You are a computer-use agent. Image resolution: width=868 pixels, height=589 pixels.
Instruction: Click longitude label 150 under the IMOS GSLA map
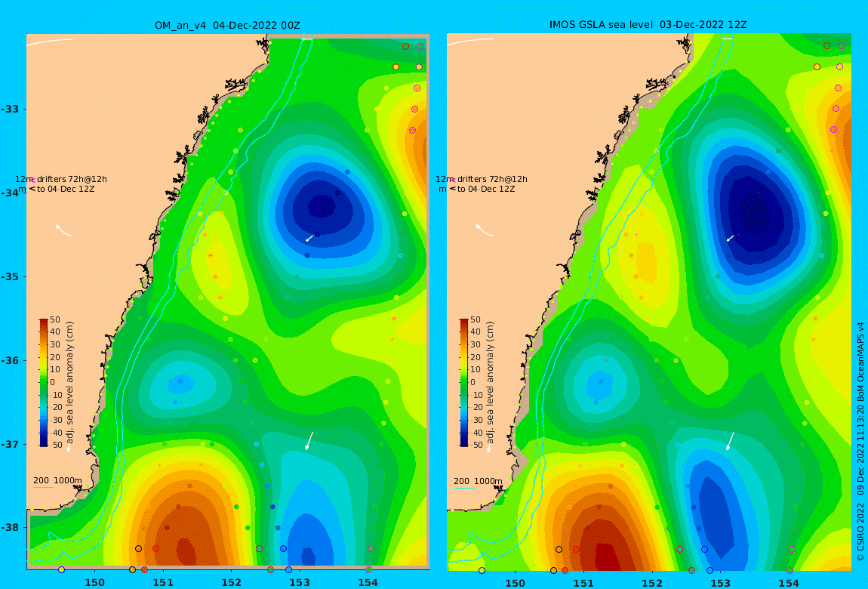(516, 583)
